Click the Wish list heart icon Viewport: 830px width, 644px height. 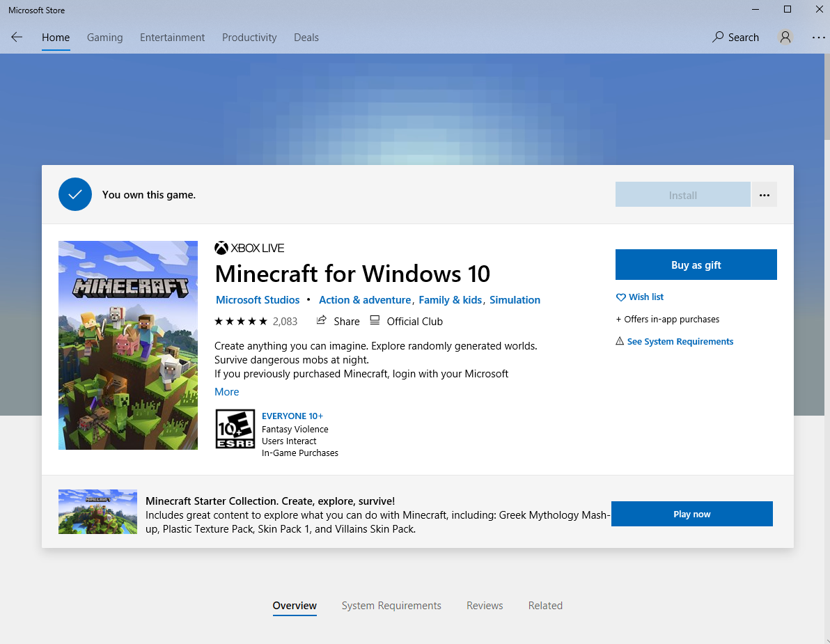coord(621,297)
